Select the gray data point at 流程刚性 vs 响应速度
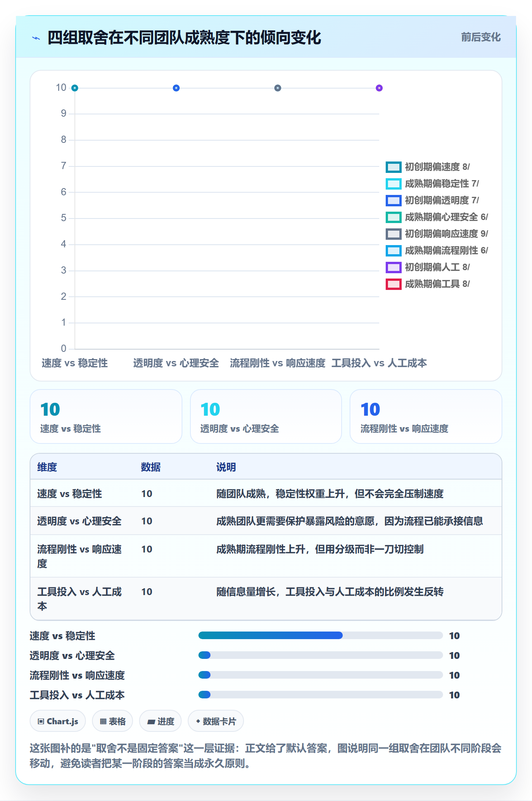The height and width of the screenshot is (801, 532). pos(278,88)
